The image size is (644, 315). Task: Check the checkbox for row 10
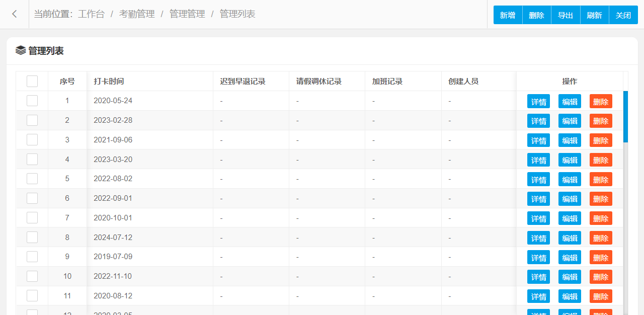(32, 276)
